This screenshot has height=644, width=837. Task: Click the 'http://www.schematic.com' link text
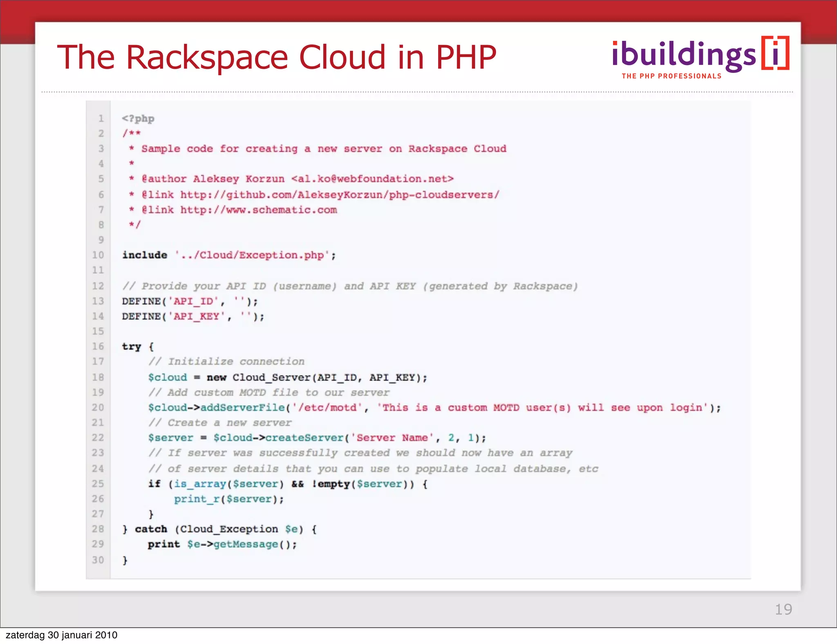[259, 210]
